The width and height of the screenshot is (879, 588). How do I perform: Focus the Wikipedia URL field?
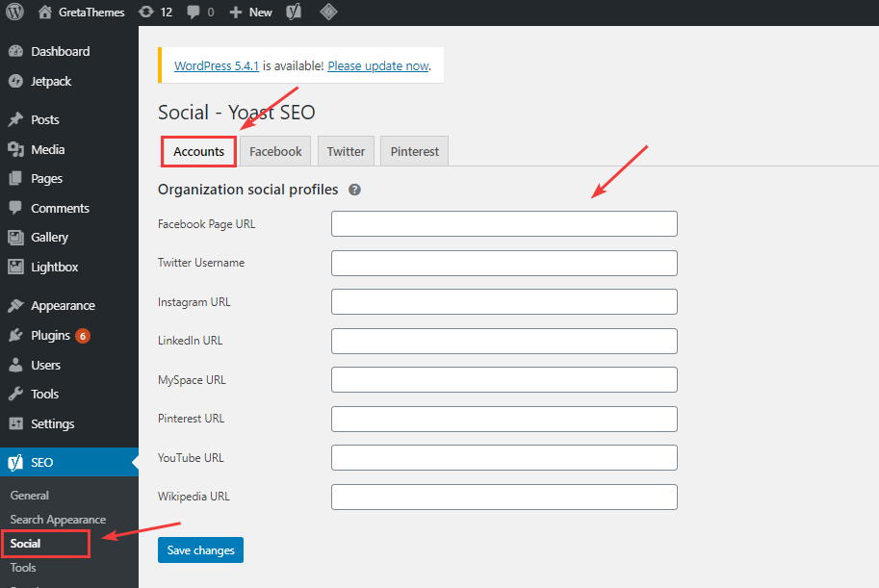[x=504, y=497]
